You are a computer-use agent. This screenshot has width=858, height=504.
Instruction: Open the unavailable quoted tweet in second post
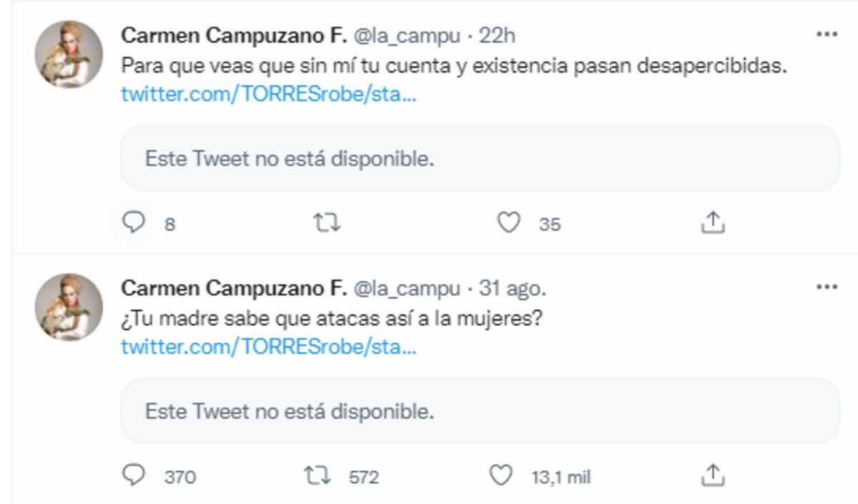[x=479, y=411]
